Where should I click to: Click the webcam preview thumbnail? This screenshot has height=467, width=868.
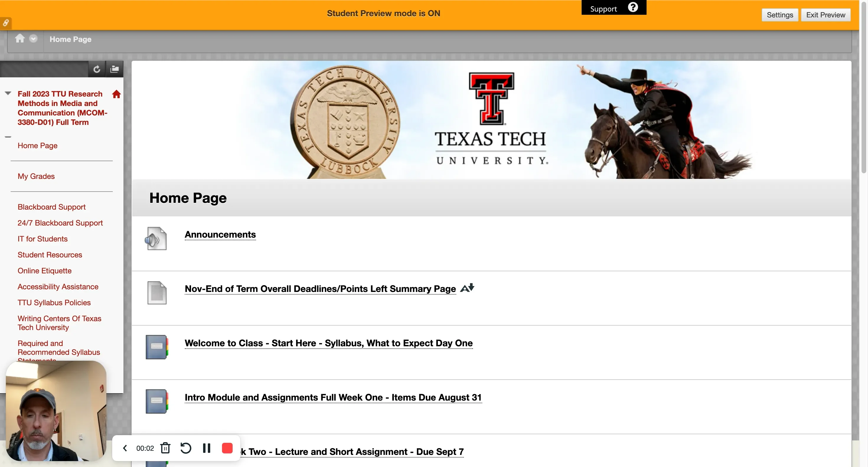(x=56, y=411)
